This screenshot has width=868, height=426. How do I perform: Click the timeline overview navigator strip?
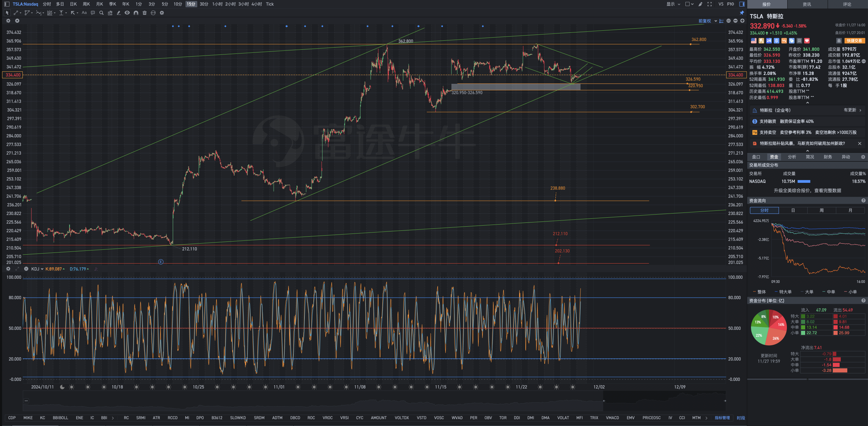click(374, 401)
